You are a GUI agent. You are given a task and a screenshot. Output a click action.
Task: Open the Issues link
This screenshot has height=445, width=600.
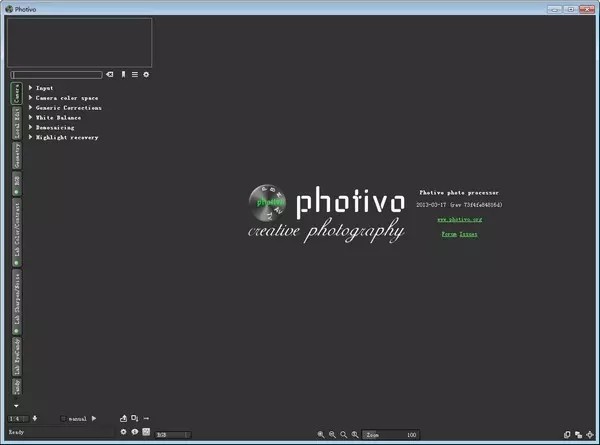click(x=468, y=234)
